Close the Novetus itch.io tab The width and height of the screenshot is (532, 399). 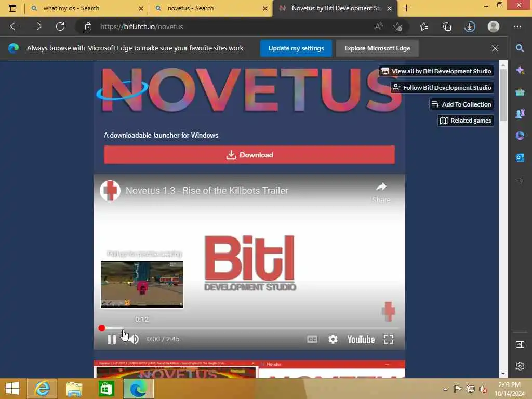tap(390, 8)
